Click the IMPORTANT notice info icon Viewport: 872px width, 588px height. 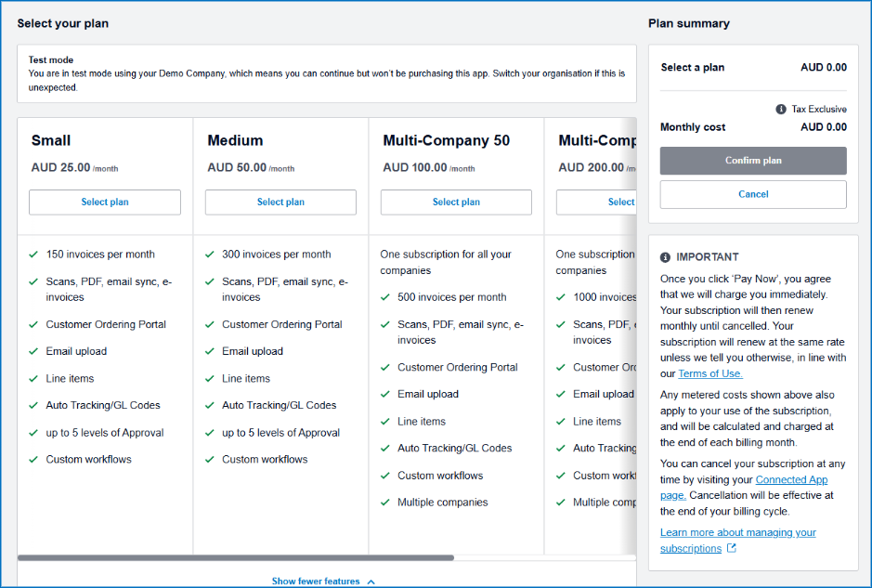[x=665, y=257]
